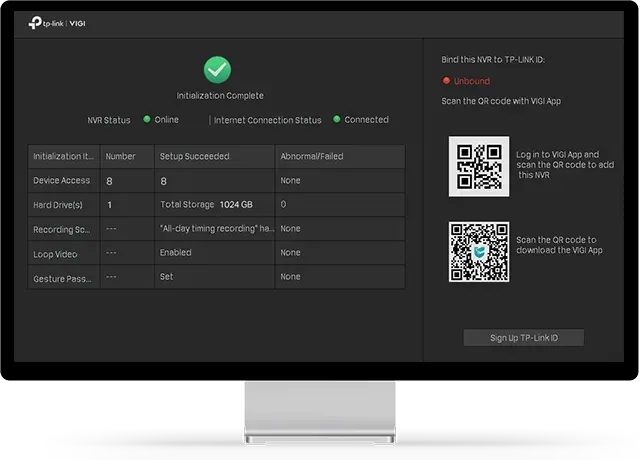Image resolution: width=640 pixels, height=460 pixels.
Task: Select the "Loop Video" row label
Action: point(55,254)
